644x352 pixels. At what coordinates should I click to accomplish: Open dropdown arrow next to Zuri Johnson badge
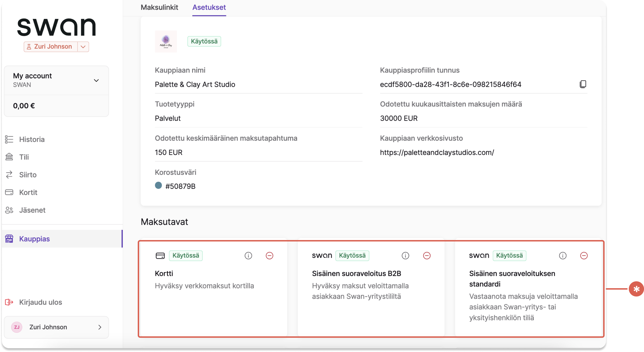click(x=83, y=47)
